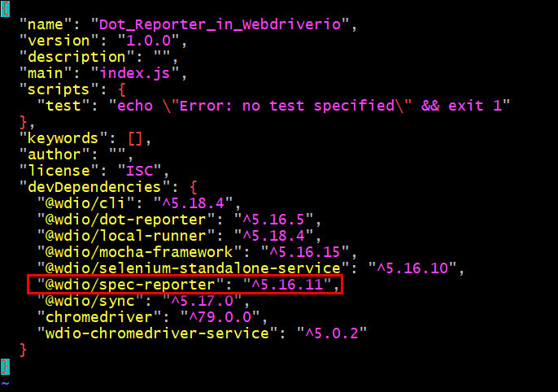The image size is (558, 392).
Task: Select the ^5.0.2 version value
Action: (x=332, y=333)
